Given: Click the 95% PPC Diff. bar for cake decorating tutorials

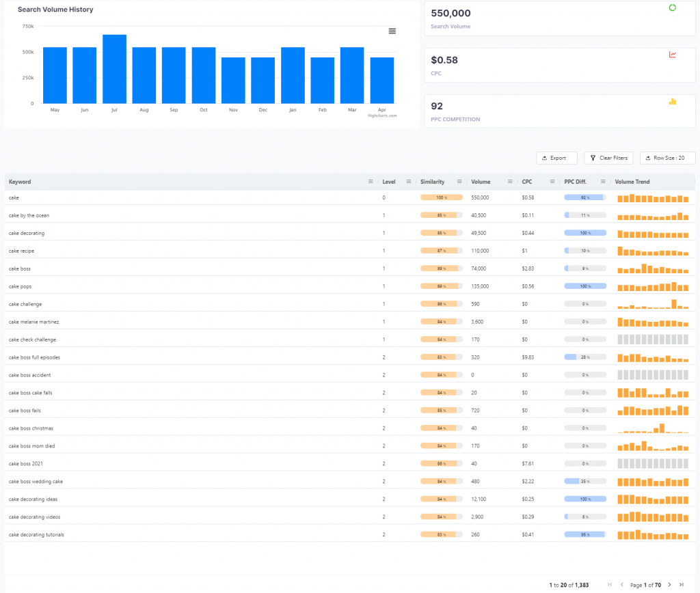Looking at the screenshot, I should [x=585, y=534].
